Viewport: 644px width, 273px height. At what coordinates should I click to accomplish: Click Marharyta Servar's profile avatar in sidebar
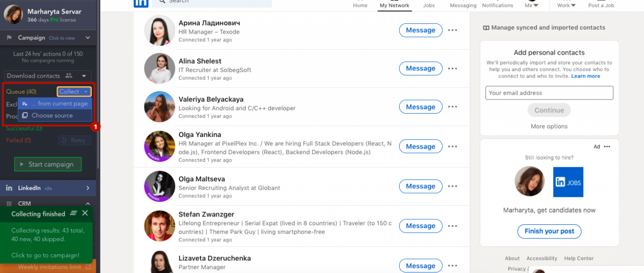click(x=13, y=15)
